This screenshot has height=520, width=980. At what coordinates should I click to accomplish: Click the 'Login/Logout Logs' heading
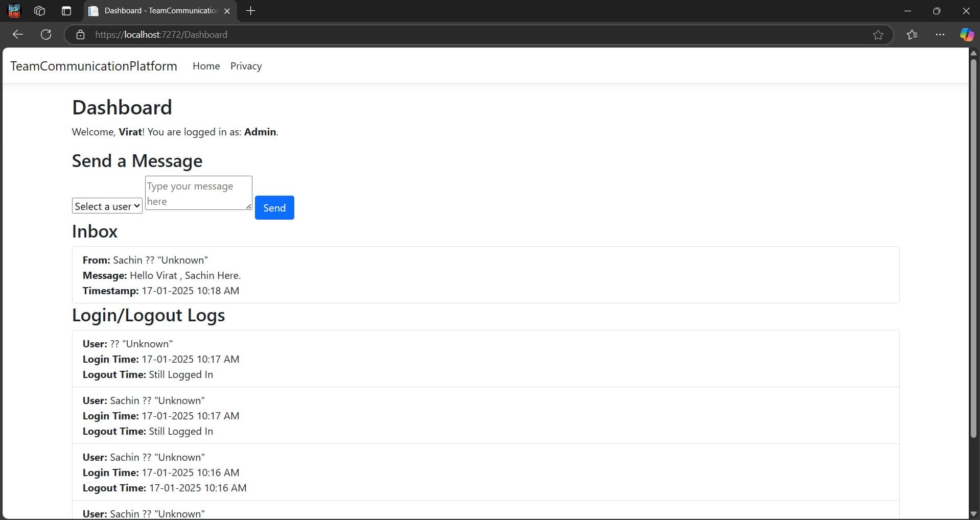pos(149,315)
